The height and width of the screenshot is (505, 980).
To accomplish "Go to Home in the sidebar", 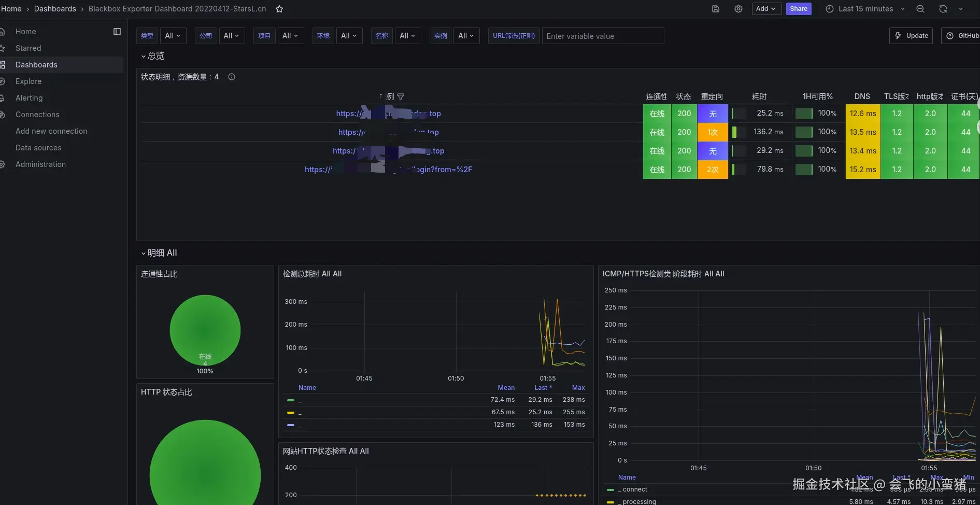I will 26,32.
